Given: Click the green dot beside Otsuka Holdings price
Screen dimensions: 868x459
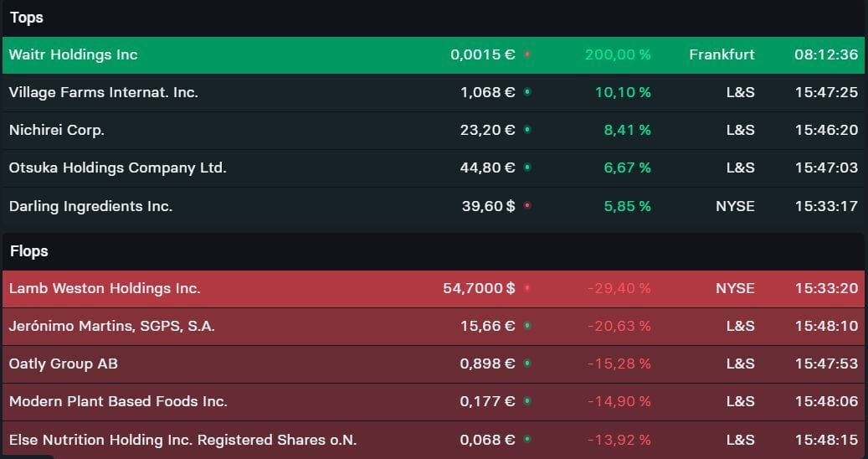Looking at the screenshot, I should click(527, 168).
